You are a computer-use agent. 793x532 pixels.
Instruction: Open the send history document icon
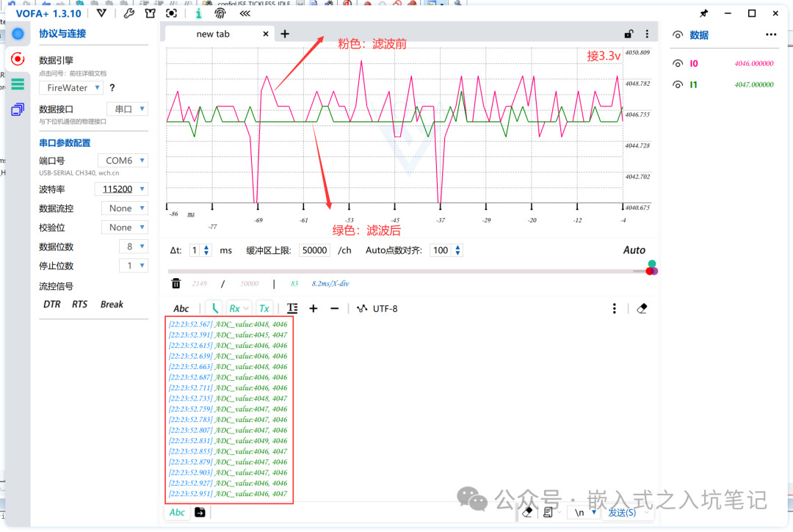click(548, 512)
